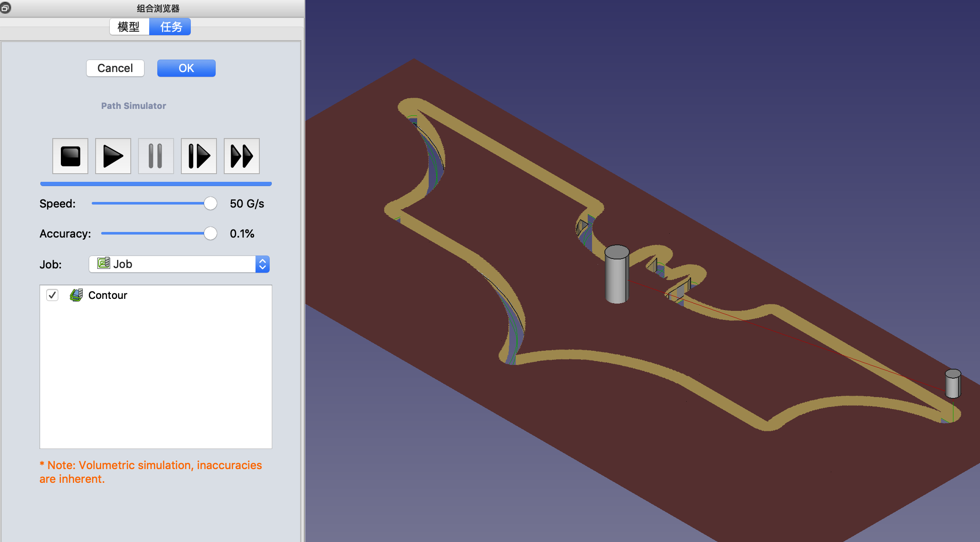Click the blue simulation progress bar

point(156,184)
